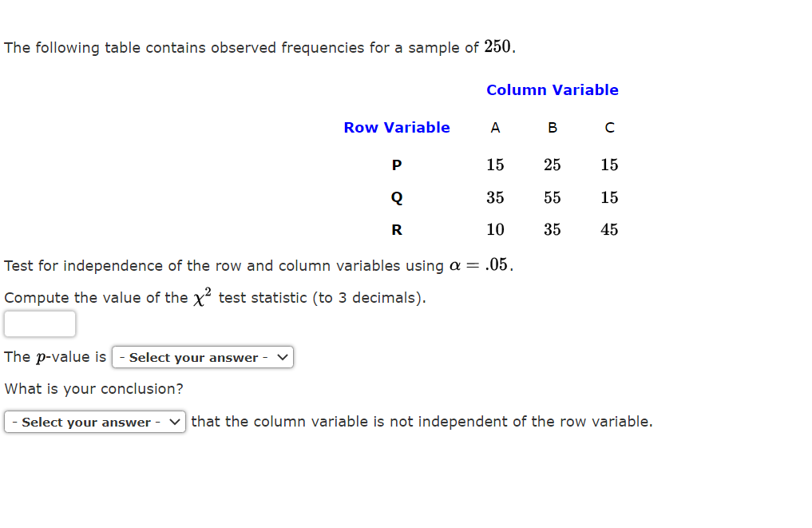The width and height of the screenshot is (812, 528).
Task: Select the Column Variable heading
Action: pos(552,89)
